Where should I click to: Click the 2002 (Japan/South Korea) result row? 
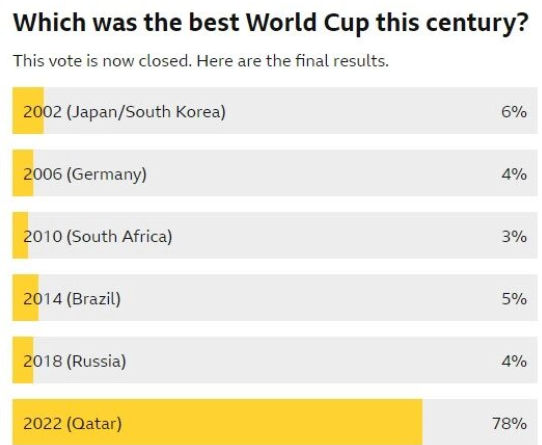(275, 111)
